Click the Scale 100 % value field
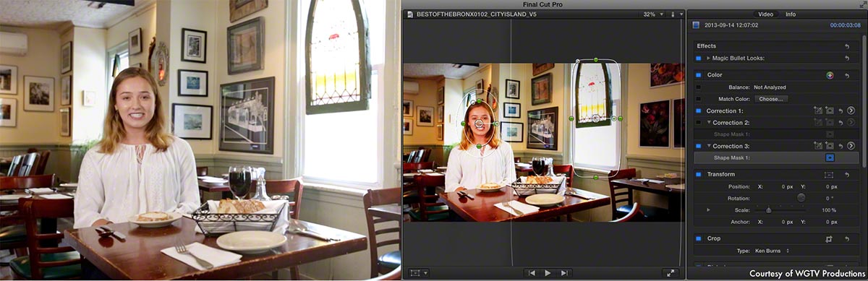 click(x=828, y=210)
